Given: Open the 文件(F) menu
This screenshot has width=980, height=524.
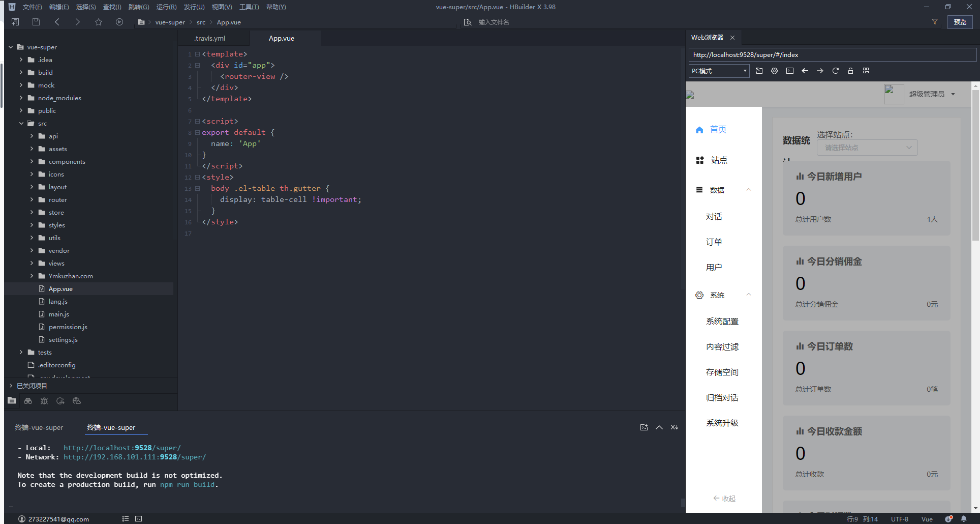Looking at the screenshot, I should tap(32, 7).
